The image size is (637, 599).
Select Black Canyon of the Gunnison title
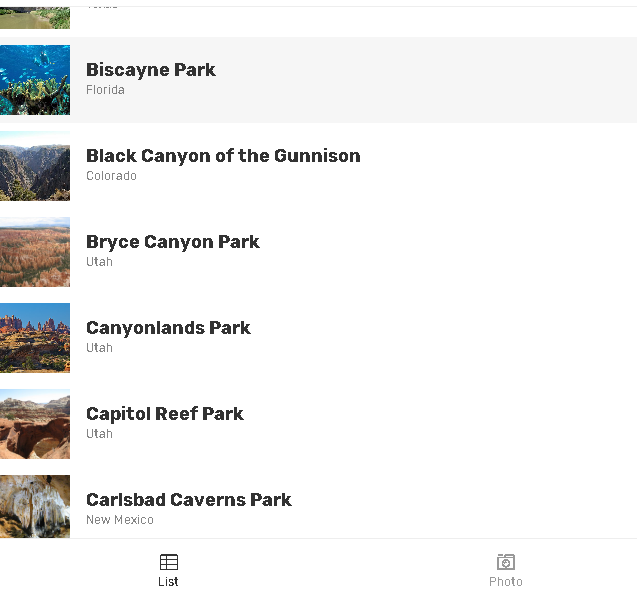pos(223,156)
